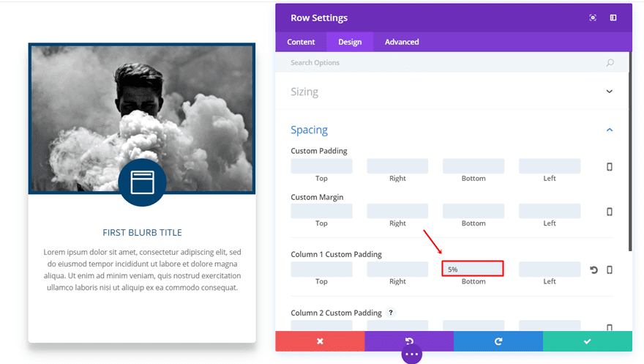Collapse the Spacing section chevron

[x=610, y=130]
